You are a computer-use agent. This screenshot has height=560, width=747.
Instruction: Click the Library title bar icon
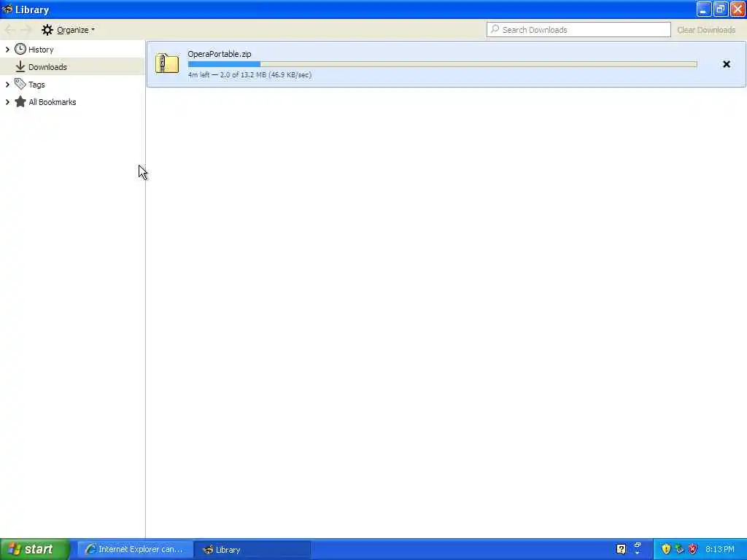click(x=7, y=9)
